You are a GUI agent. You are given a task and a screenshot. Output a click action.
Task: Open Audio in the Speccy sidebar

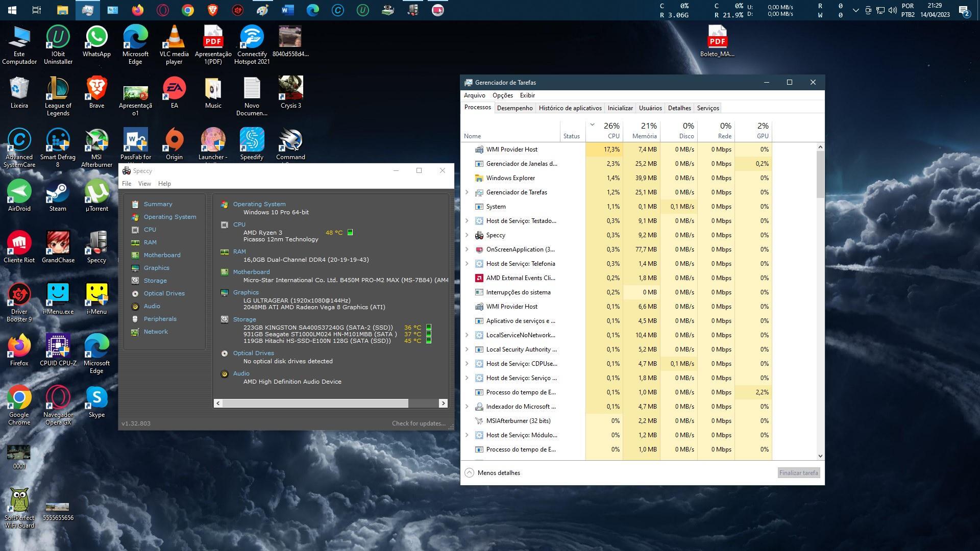point(152,306)
